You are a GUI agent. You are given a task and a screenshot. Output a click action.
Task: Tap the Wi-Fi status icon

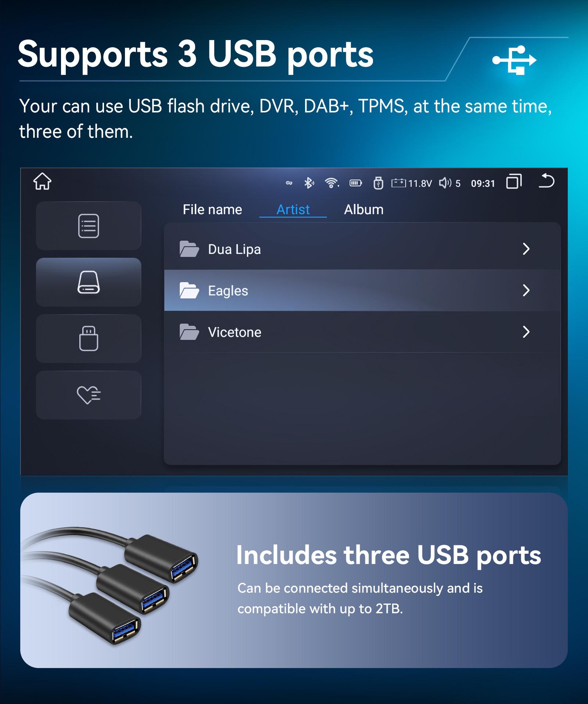pos(331,183)
